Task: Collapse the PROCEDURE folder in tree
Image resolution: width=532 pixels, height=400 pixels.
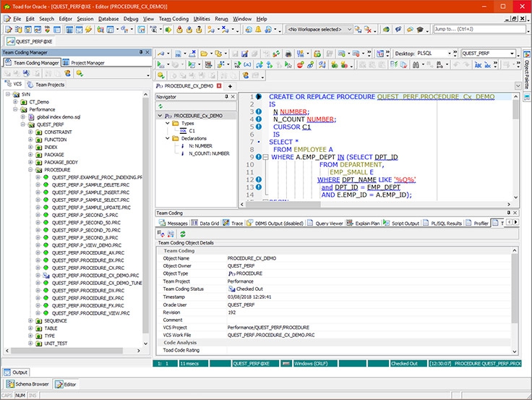Action: [x=30, y=170]
